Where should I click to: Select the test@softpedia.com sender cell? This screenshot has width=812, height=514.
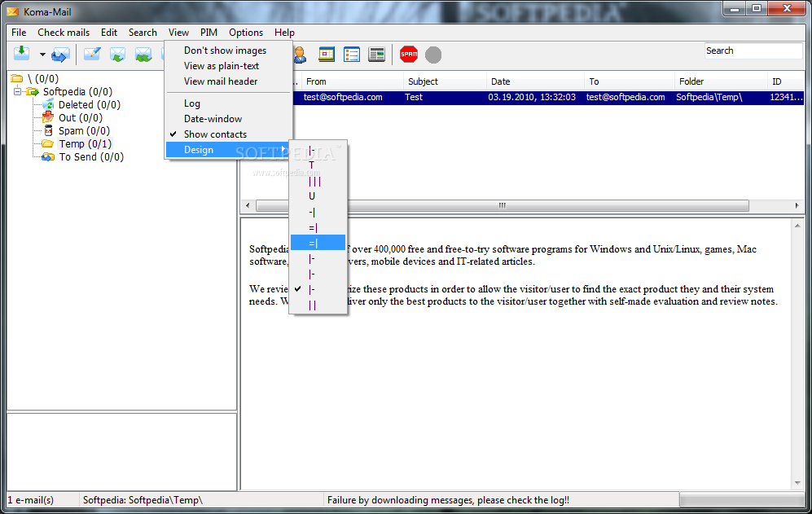(x=343, y=97)
